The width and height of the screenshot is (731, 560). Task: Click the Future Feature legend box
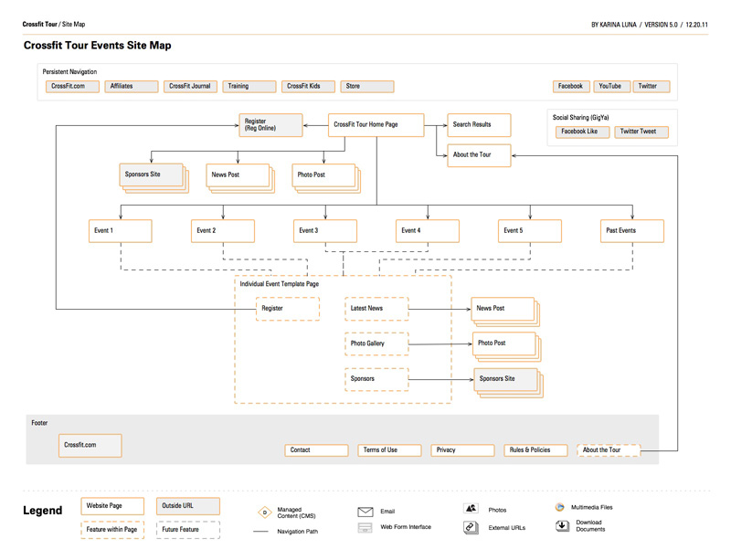click(188, 530)
